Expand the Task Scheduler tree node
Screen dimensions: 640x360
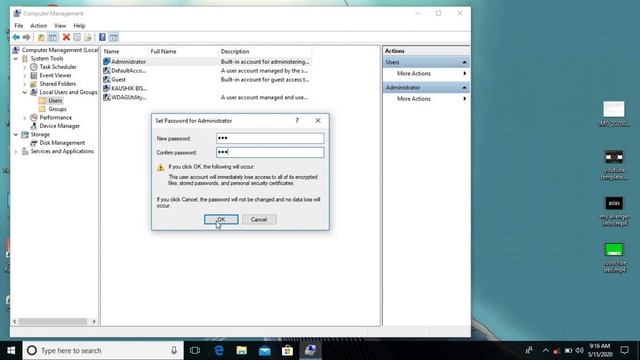24,67
